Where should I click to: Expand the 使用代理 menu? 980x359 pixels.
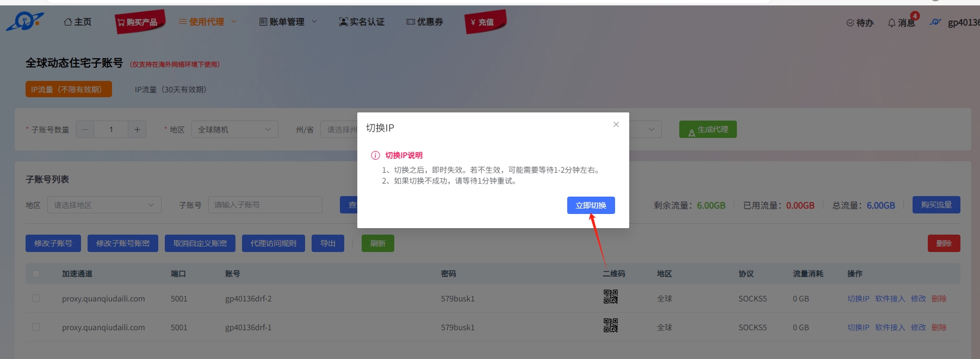pyautogui.click(x=207, y=22)
